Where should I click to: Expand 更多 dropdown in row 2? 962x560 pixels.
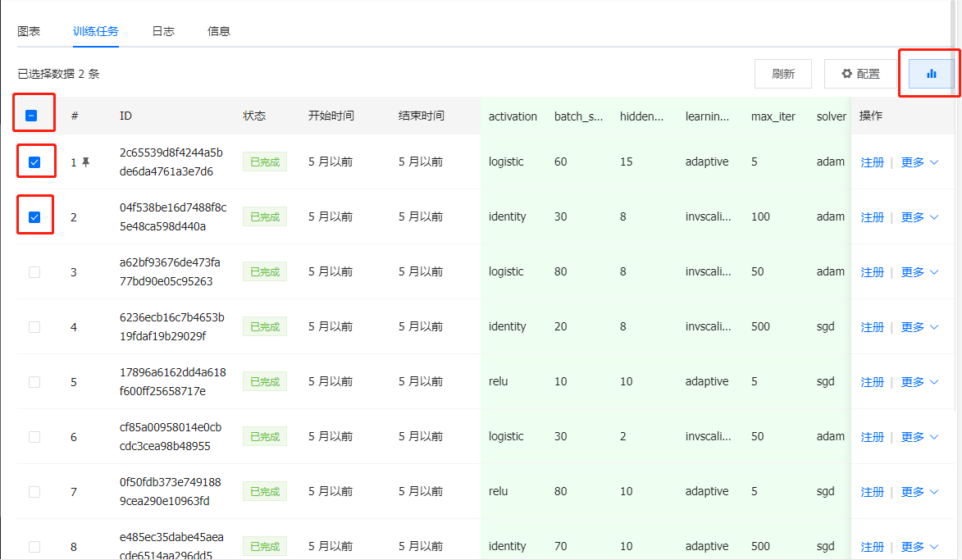pos(919,217)
